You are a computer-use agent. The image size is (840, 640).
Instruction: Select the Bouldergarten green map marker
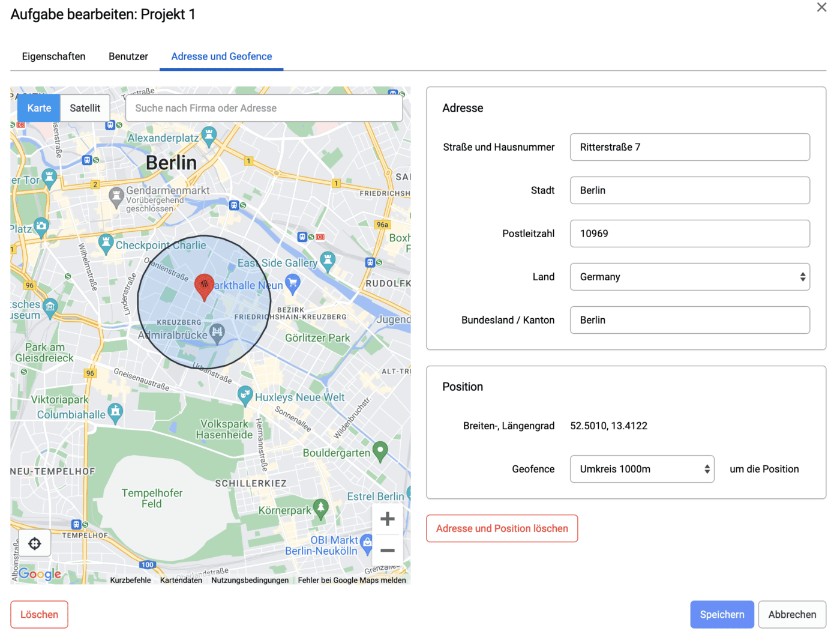tap(380, 450)
